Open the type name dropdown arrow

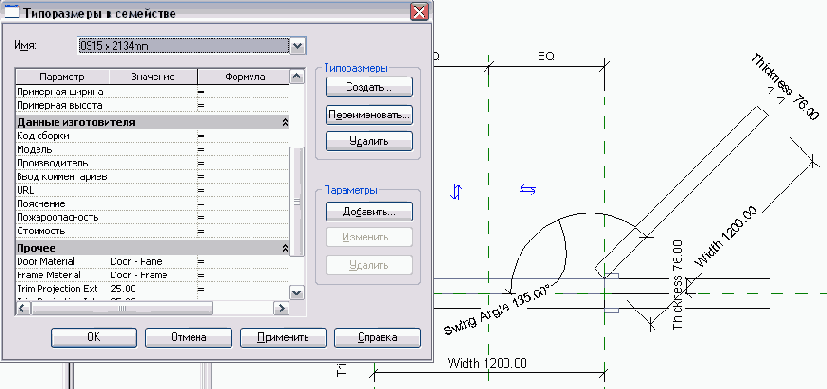pyautogui.click(x=298, y=46)
